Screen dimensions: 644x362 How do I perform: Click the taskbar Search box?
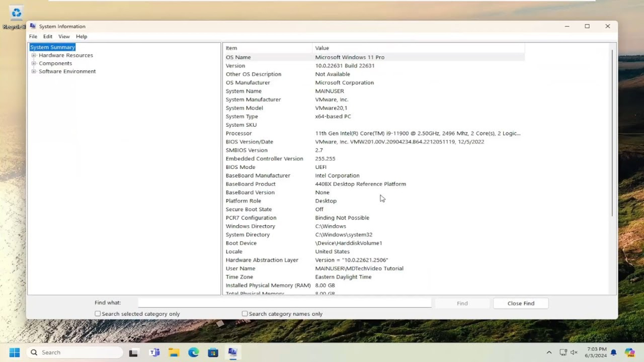[x=75, y=352]
